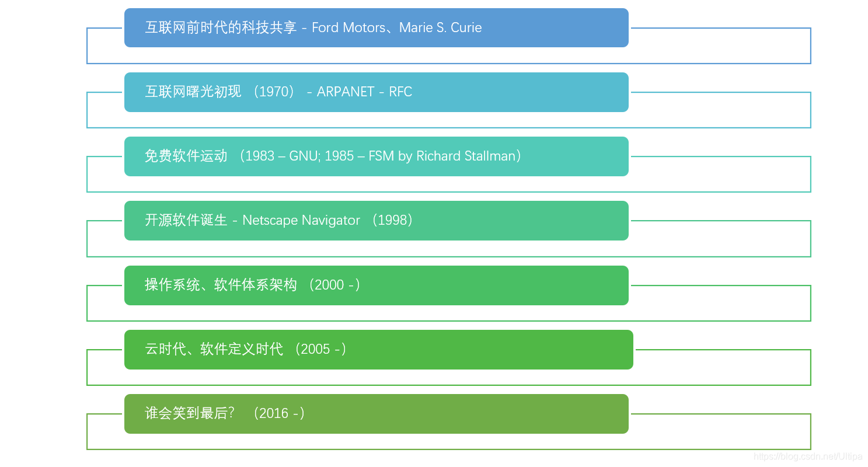The height and width of the screenshot is (467, 868).
Task: Select the 开源软件诞生 Netscape Navigator bar
Action: point(376,221)
